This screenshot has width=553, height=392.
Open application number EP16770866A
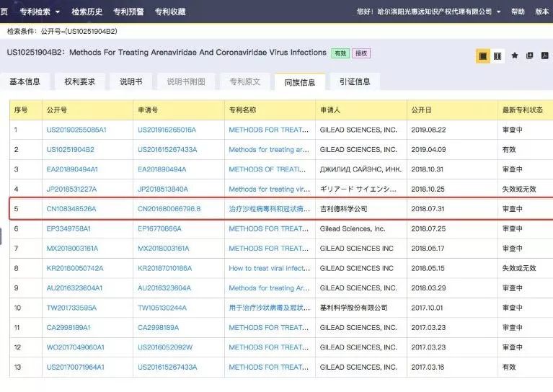[159, 228]
